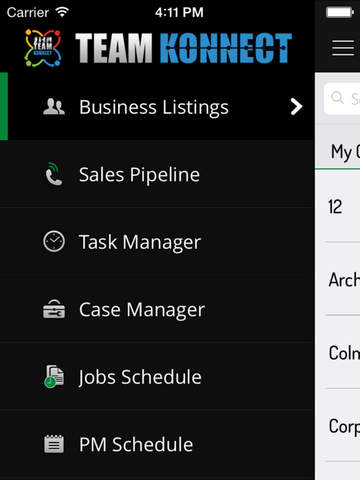Go to Case Manager section
This screenshot has height=480, width=360.
coord(157,309)
